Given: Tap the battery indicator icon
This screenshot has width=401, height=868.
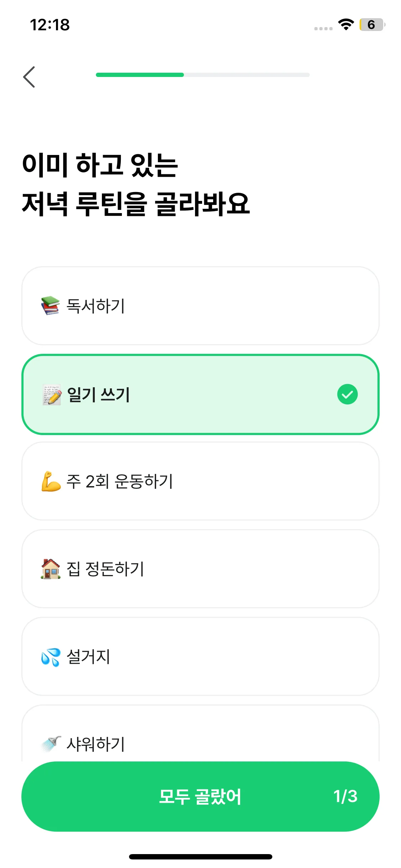Looking at the screenshot, I should pyautogui.click(x=372, y=25).
